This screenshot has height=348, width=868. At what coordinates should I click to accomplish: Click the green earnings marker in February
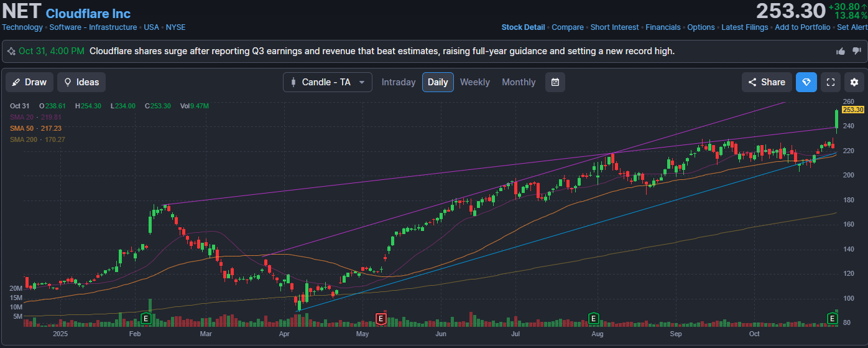tap(146, 319)
